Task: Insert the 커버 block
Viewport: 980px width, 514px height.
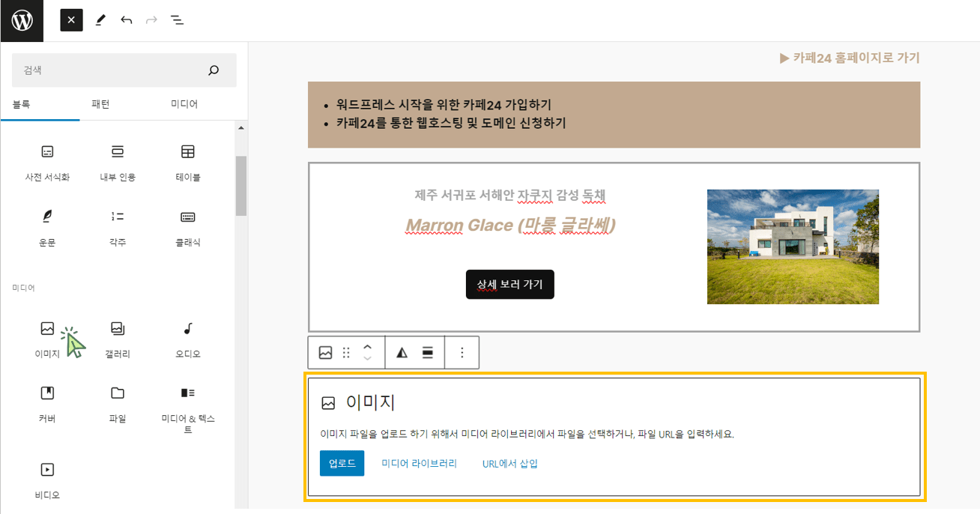Action: (47, 405)
